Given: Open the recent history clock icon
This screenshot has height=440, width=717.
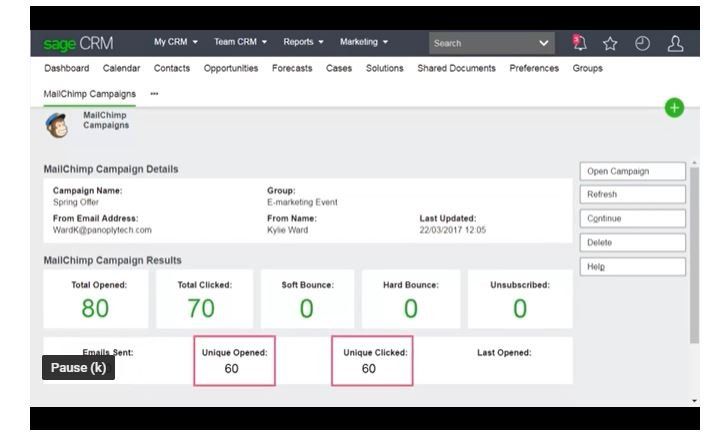Looking at the screenshot, I should pos(642,43).
